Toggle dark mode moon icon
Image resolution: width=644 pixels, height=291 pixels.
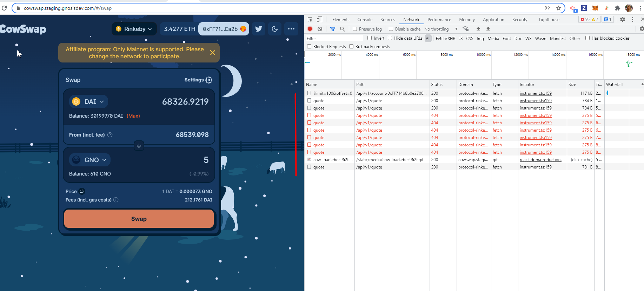pyautogui.click(x=275, y=29)
